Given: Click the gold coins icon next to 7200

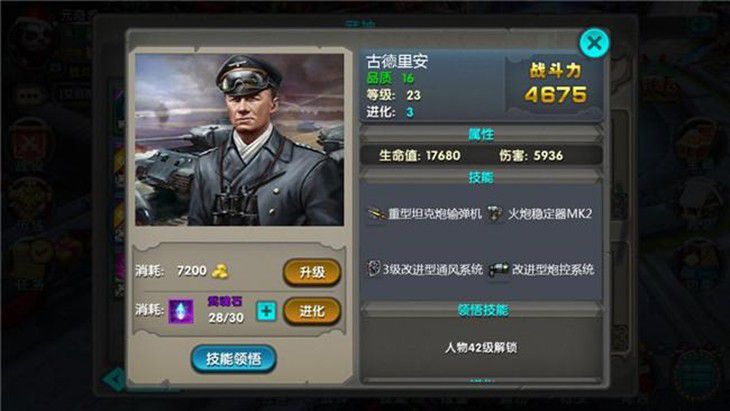Looking at the screenshot, I should coord(220,271).
